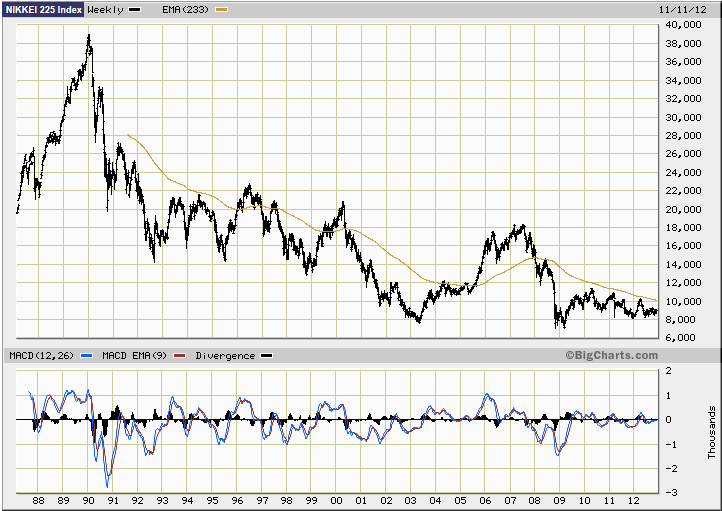Click the 10,000 price axis value
The height and width of the screenshot is (511, 722).
684,301
